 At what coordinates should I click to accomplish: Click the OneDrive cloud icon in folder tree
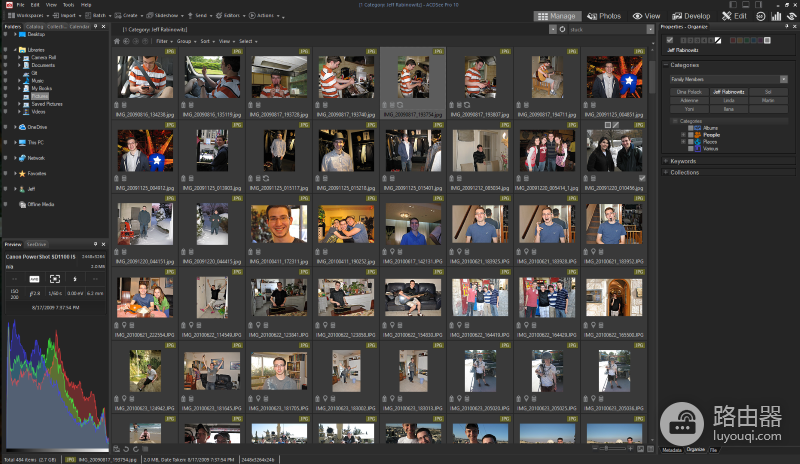(x=22, y=127)
